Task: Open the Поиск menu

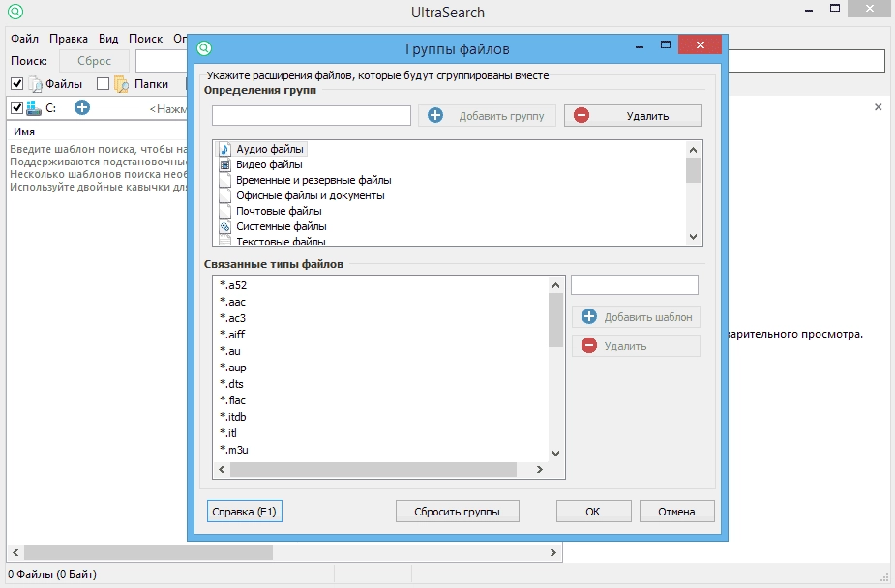Action: pyautogui.click(x=145, y=39)
